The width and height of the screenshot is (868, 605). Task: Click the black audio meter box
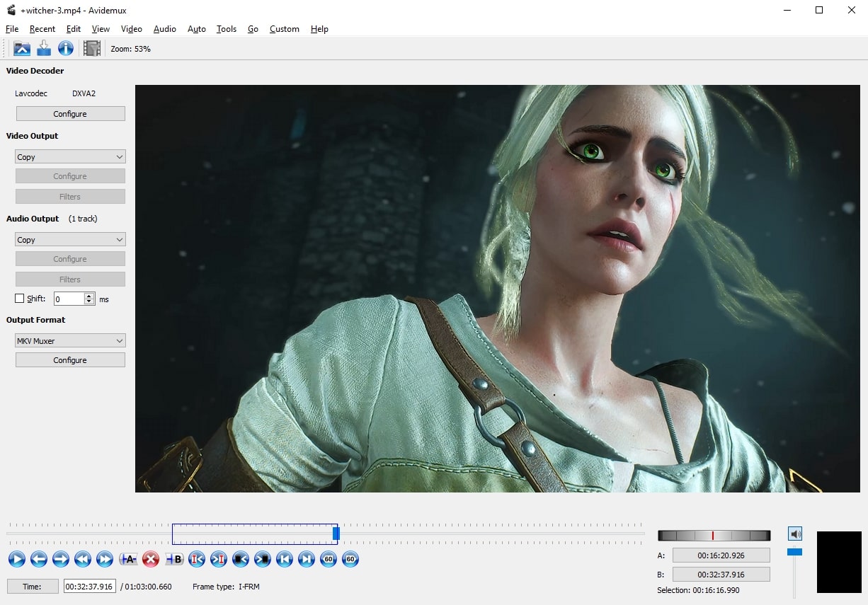click(839, 562)
